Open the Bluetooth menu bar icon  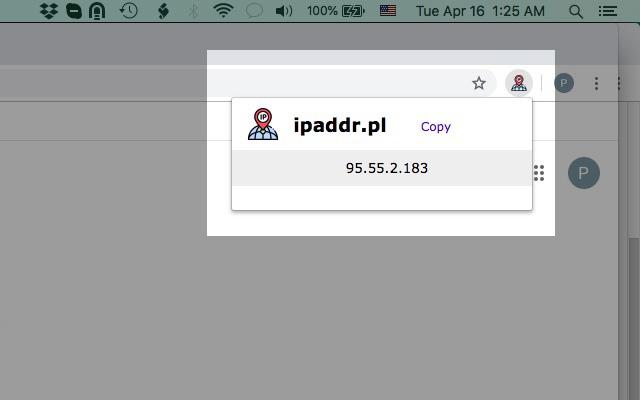[x=193, y=11]
